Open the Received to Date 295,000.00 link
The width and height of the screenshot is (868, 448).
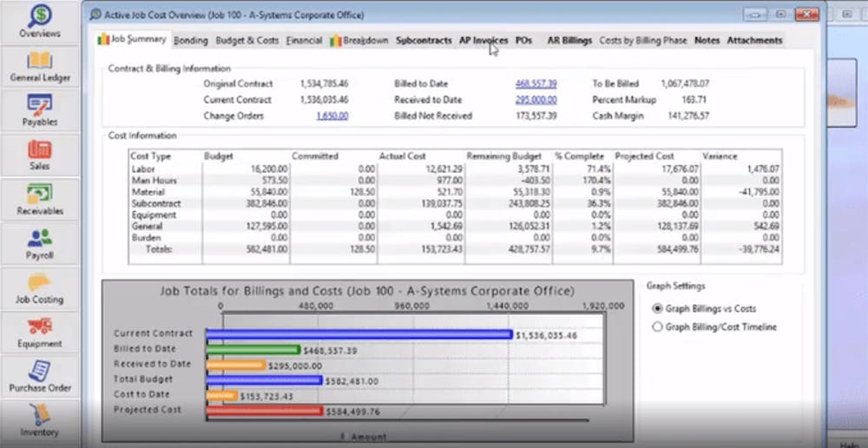tap(536, 100)
